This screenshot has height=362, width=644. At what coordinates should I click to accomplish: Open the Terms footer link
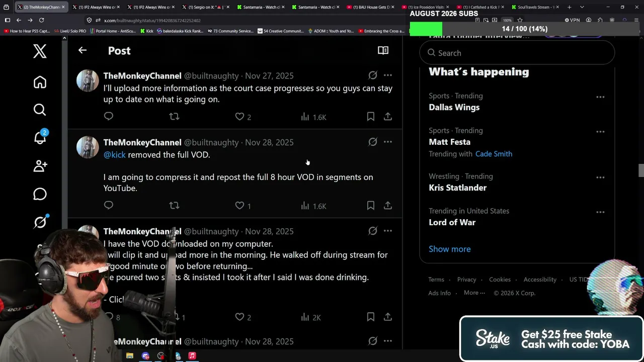click(x=436, y=280)
